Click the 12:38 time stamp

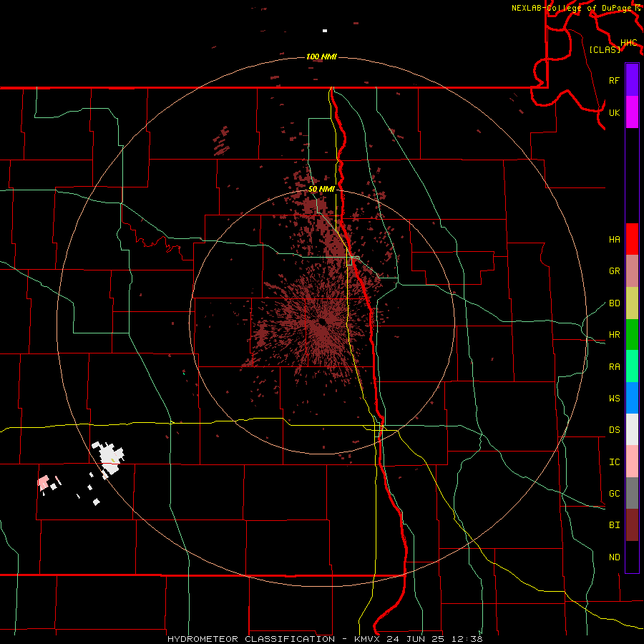(466, 639)
